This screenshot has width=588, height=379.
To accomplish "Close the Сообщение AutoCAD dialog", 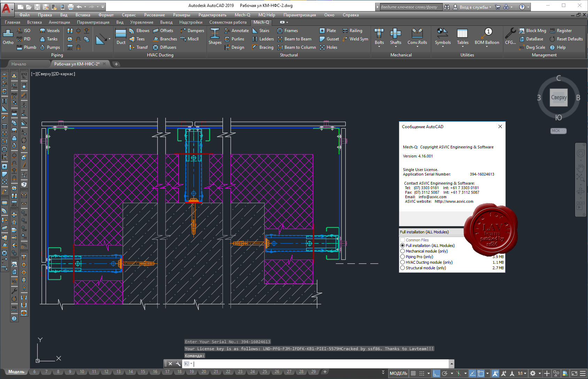I will tap(500, 126).
